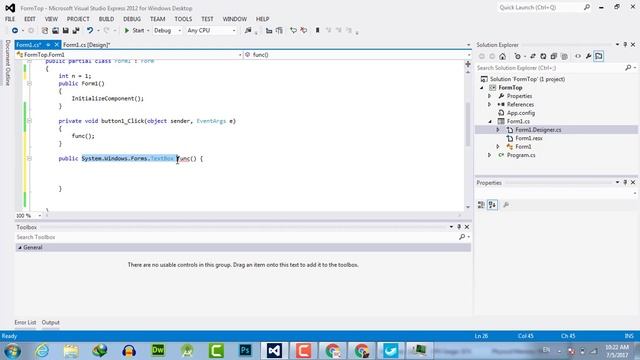
Task: Toggle bookmark with the toolbar bookmark icon
Action: click(317, 31)
